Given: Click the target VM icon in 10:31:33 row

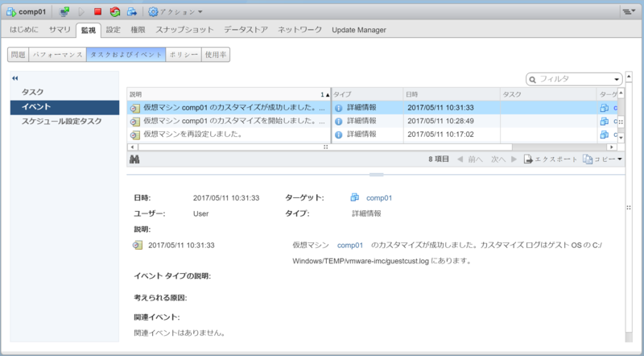Looking at the screenshot, I should (605, 108).
